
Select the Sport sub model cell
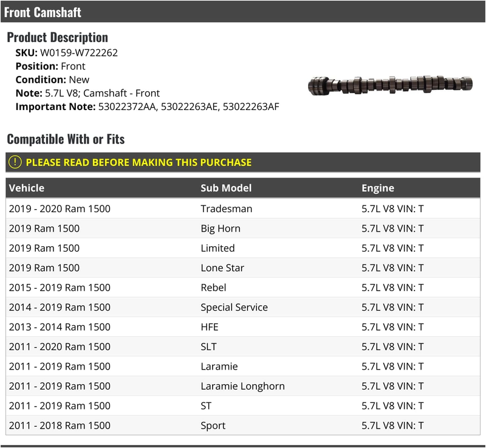(213, 426)
